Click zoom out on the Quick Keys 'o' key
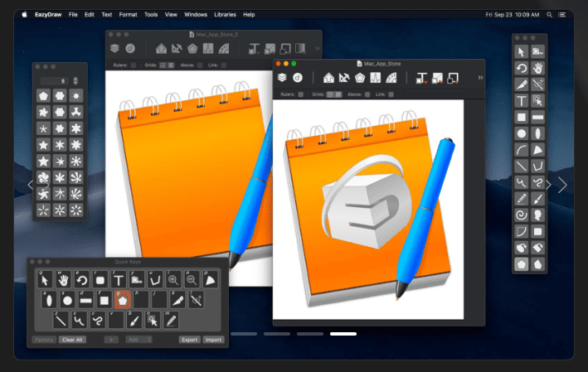Image resolution: width=588 pixels, height=372 pixels. click(x=192, y=279)
